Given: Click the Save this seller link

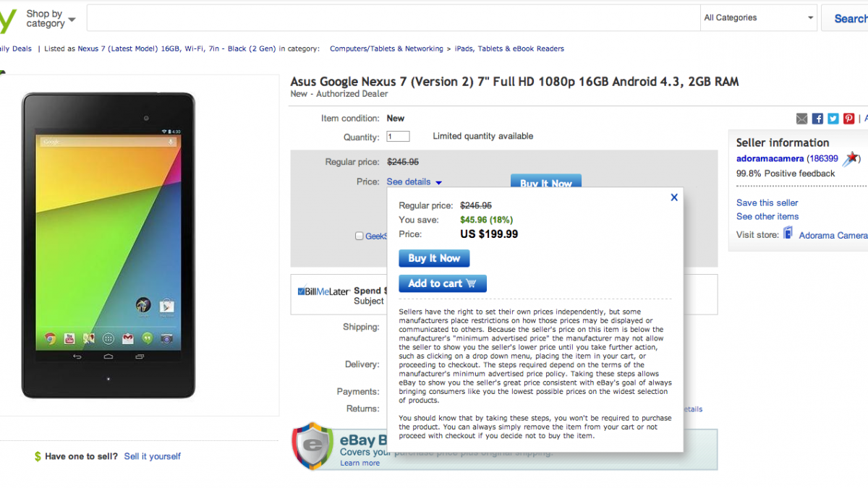Looking at the screenshot, I should pyautogui.click(x=767, y=203).
